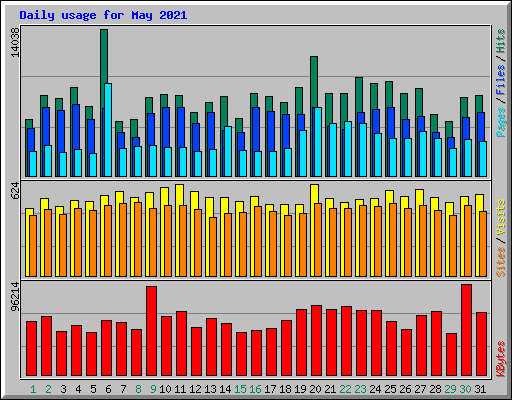Select day 24 on the x-axis
This screenshot has width=512, height=400.
pos(375,389)
